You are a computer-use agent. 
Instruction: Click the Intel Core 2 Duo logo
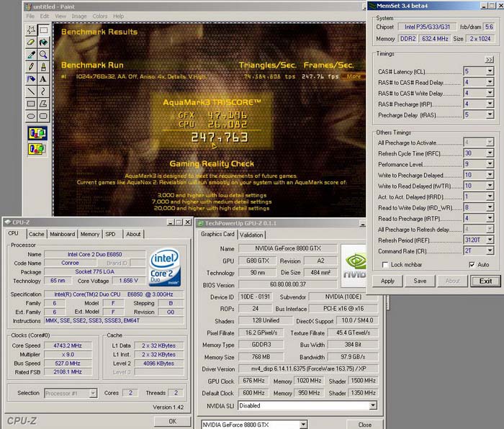(x=165, y=267)
